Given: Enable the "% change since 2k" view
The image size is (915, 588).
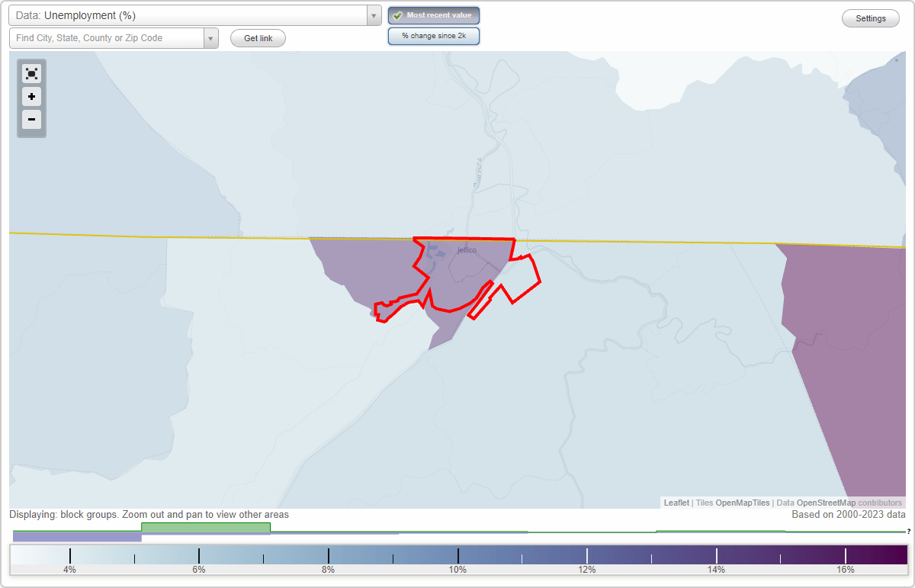Looking at the screenshot, I should (x=434, y=35).
